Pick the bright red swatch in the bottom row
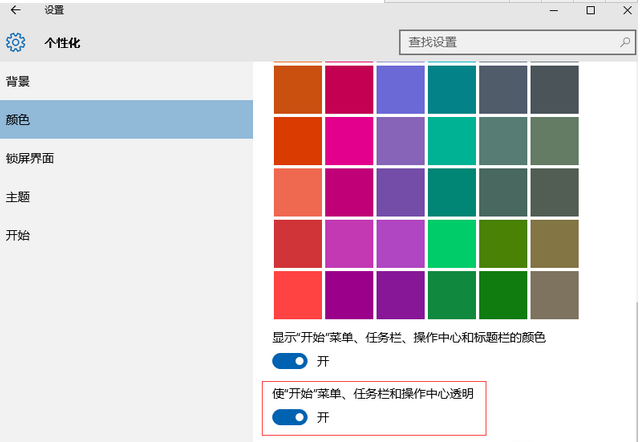The height and width of the screenshot is (442, 641). point(298,295)
